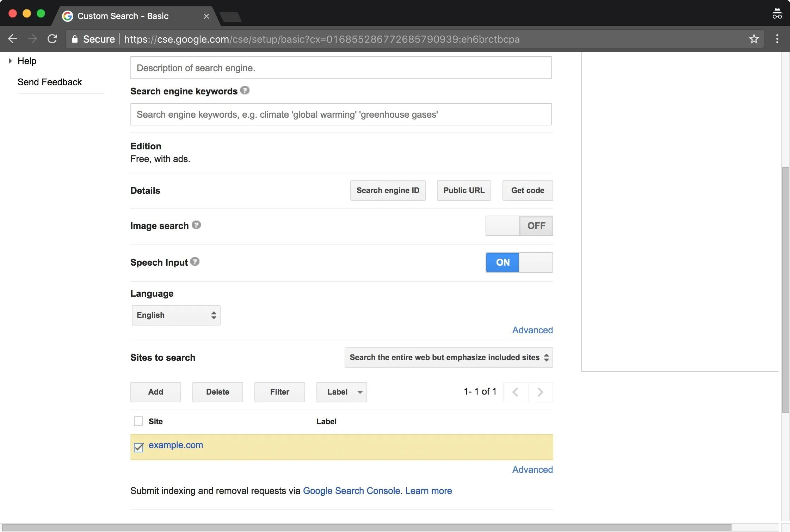The height and width of the screenshot is (532, 790).
Task: Turn on the Image search toggle
Action: pos(519,226)
